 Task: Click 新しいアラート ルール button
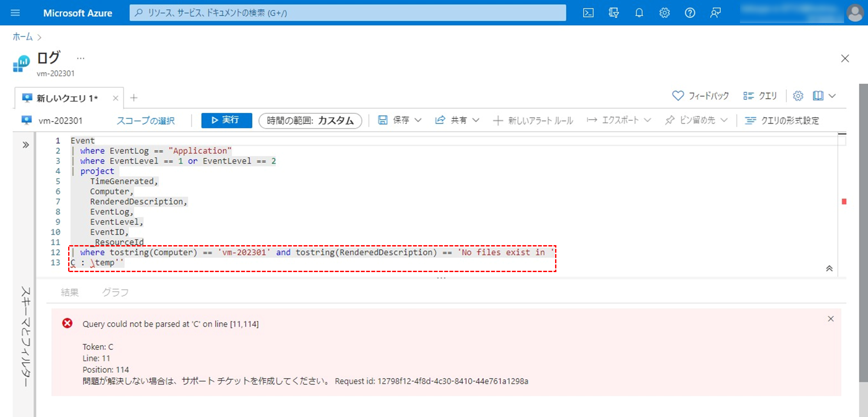click(533, 121)
